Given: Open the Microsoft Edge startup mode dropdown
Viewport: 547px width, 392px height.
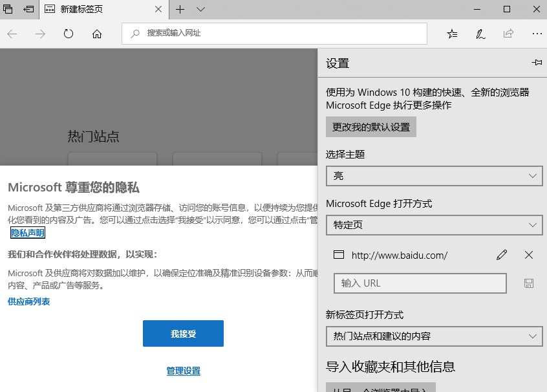Looking at the screenshot, I should (434, 225).
